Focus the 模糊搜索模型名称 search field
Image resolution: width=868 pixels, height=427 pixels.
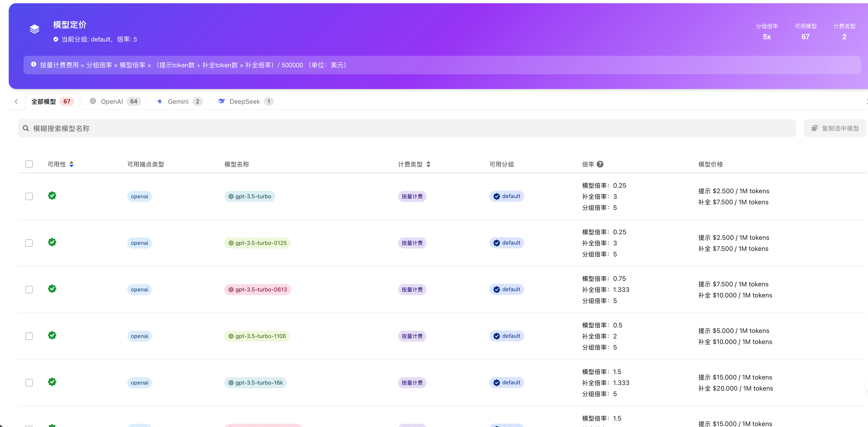(x=404, y=128)
